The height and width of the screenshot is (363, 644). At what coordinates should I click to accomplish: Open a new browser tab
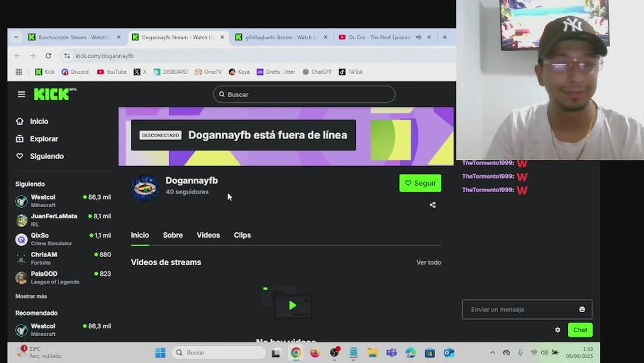445,37
